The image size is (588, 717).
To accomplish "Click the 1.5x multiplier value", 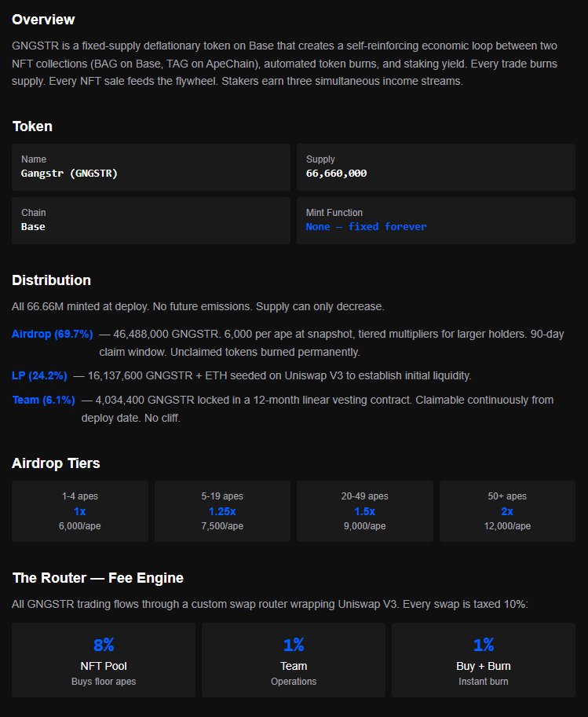I will 364,511.
